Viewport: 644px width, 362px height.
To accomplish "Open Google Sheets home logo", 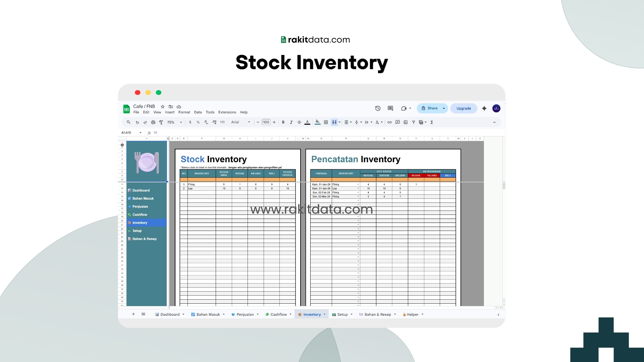I will tap(126, 109).
